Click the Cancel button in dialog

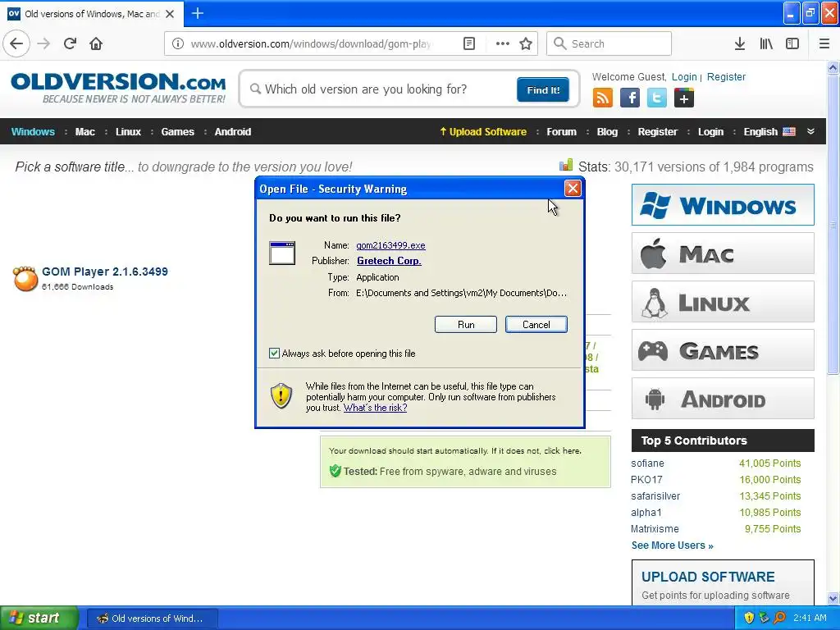point(536,325)
